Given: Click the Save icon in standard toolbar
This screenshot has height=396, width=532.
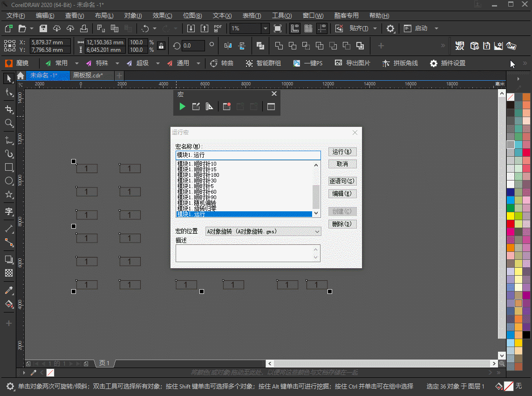Looking at the screenshot, I should [x=43, y=28].
